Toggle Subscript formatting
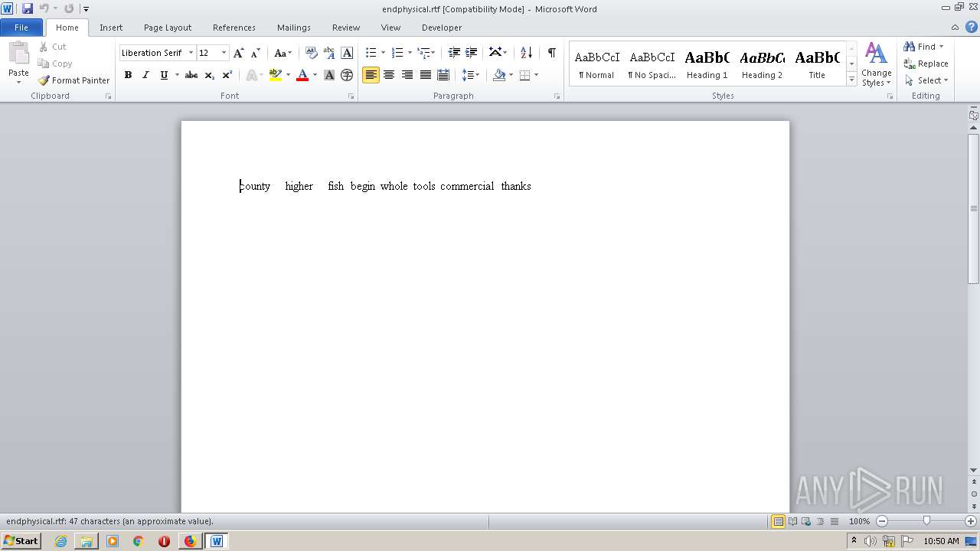The height and width of the screenshot is (551, 980). click(209, 75)
